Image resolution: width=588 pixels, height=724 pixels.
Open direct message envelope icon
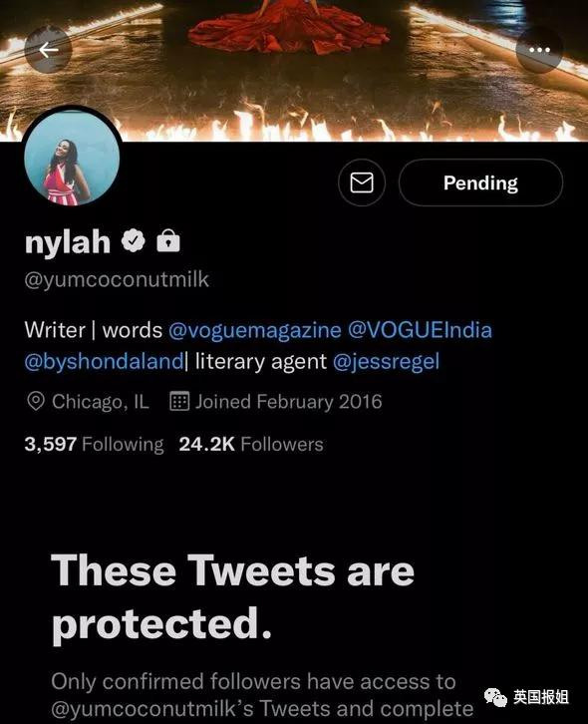(x=362, y=182)
